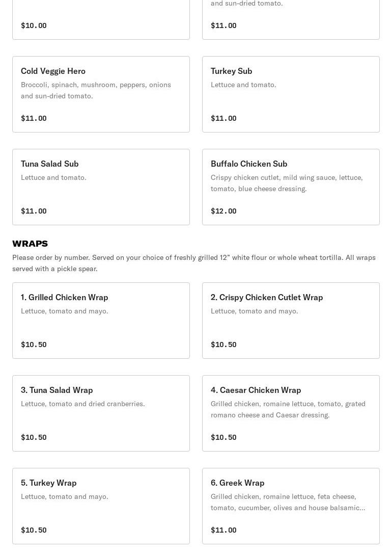Screen dimensions: 392x554
Task: Click the $10.00 item card at top
Action: tap(101, 20)
